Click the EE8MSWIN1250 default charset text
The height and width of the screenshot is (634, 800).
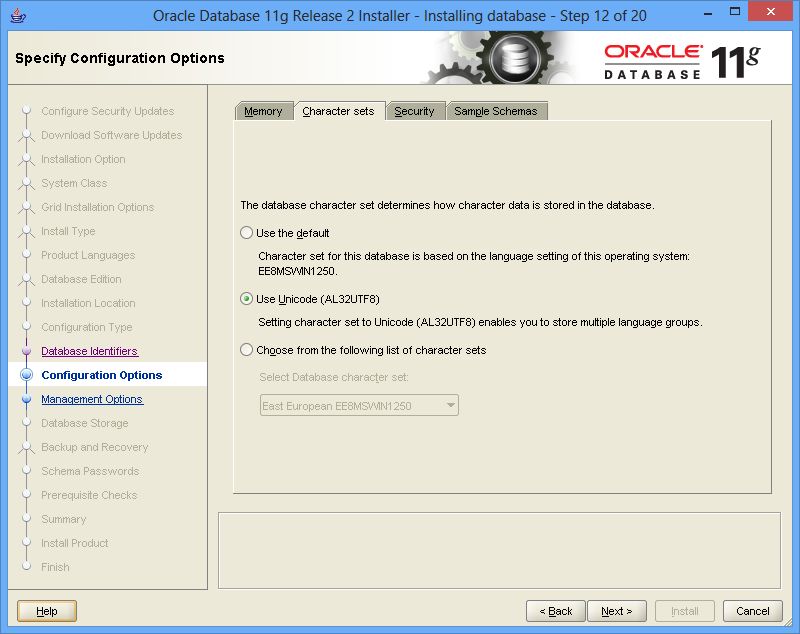click(298, 271)
